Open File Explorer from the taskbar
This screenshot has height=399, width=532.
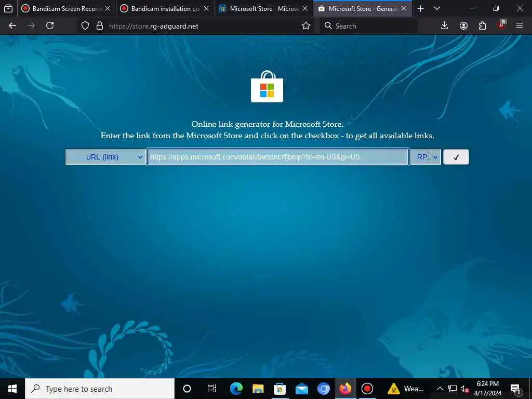point(258,389)
